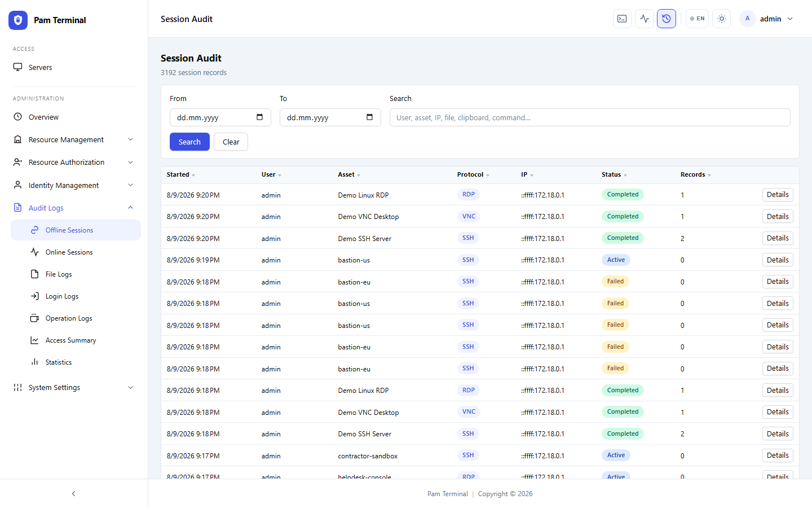Click the Statistics bar chart icon
Image resolution: width=812 pixels, height=508 pixels.
(x=35, y=362)
